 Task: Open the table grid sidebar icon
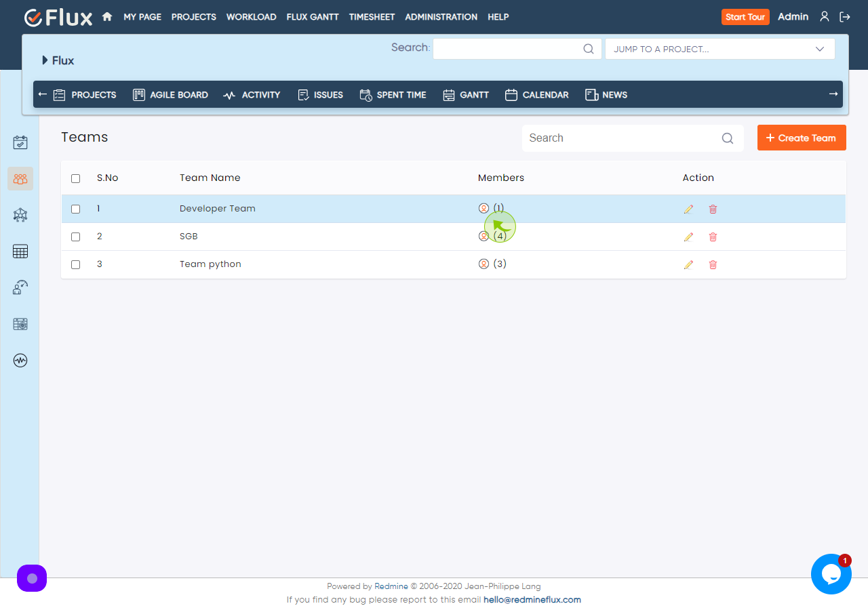[20, 251]
